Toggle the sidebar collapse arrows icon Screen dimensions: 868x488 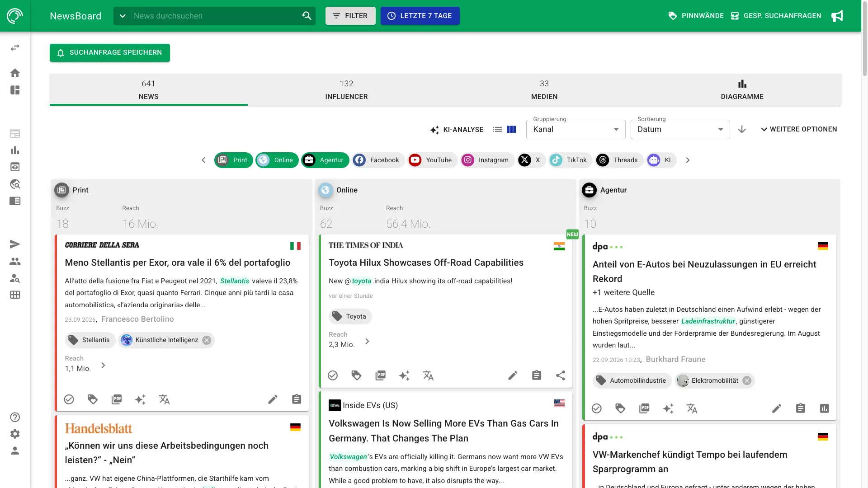click(15, 47)
